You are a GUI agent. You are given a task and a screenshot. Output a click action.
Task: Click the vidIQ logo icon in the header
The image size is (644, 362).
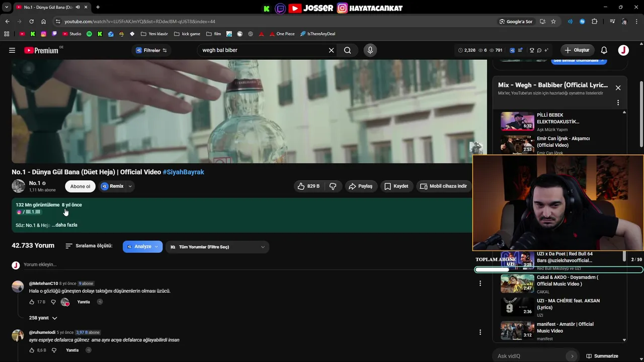coord(512,50)
